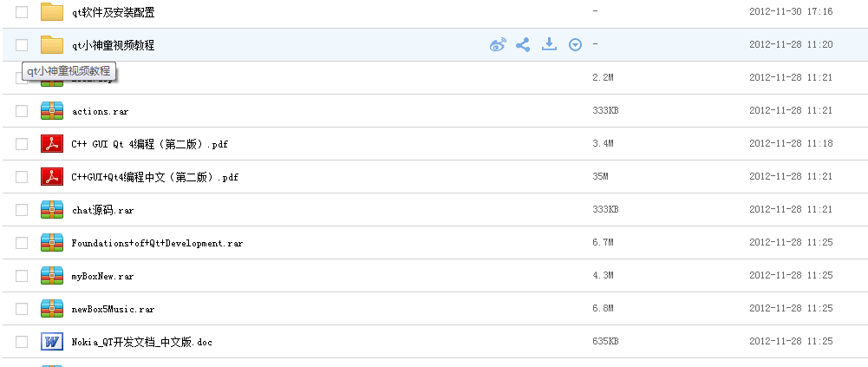Open file newBox5Music.rar

tap(113, 309)
